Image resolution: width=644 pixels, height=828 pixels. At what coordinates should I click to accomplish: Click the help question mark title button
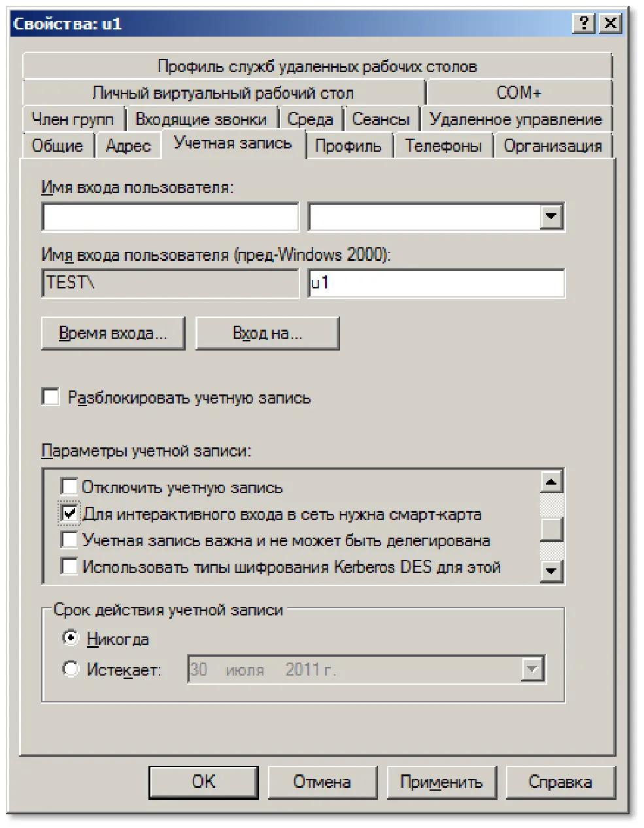click(583, 24)
